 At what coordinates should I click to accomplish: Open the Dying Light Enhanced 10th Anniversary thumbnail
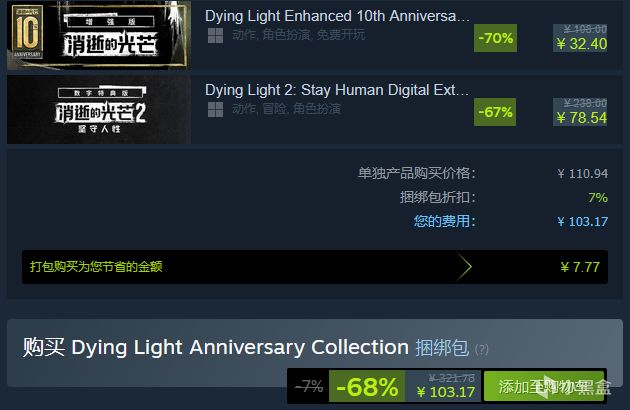[99, 35]
